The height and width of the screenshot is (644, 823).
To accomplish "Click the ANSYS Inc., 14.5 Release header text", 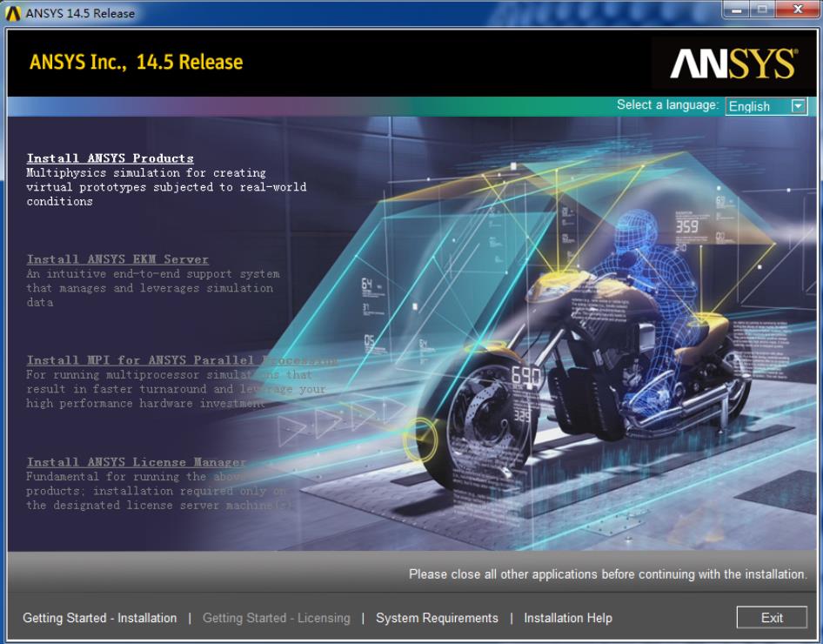I will click(x=134, y=62).
